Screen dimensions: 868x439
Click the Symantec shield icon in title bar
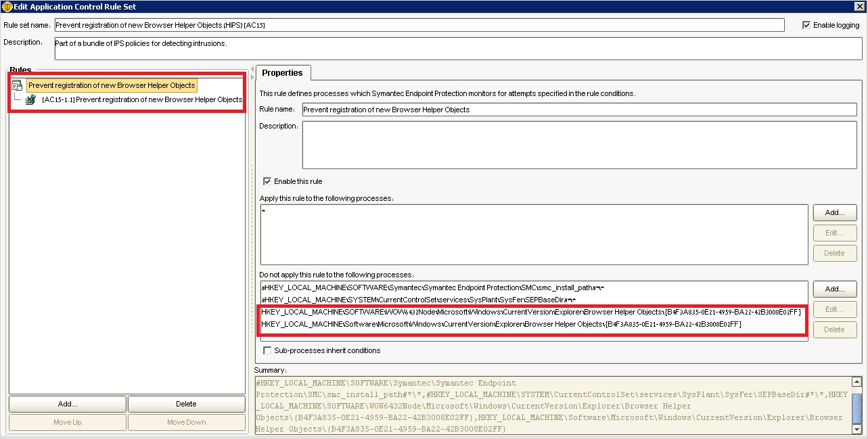click(7, 7)
